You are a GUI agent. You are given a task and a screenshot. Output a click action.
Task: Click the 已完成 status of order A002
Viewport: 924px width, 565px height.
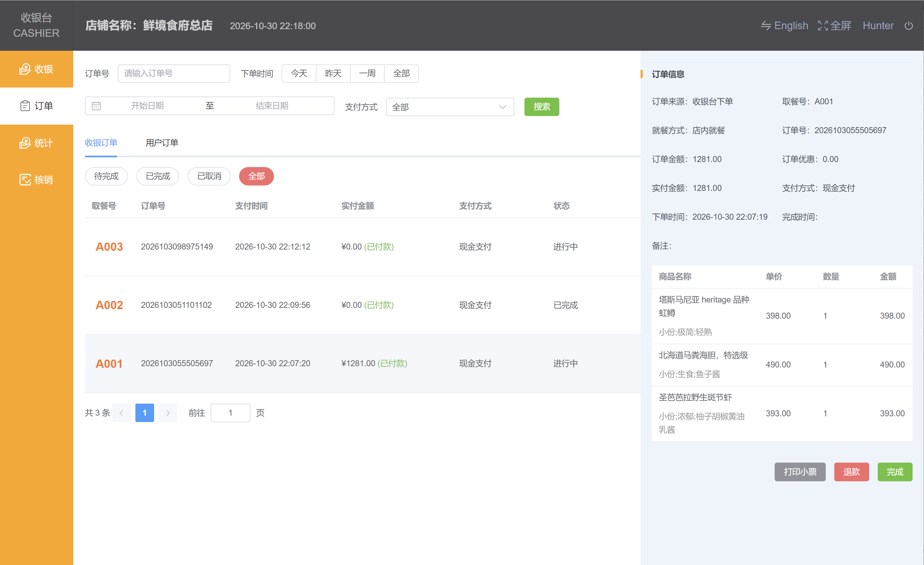pos(565,305)
